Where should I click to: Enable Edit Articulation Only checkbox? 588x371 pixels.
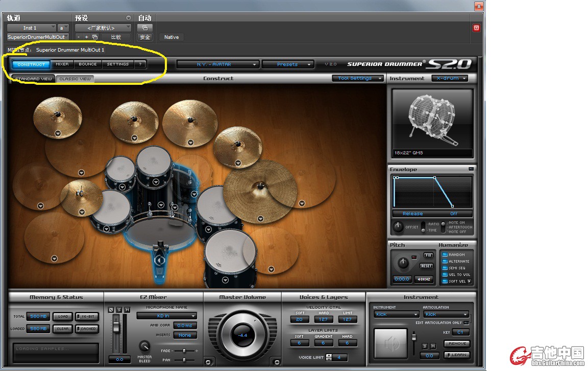coord(466,323)
